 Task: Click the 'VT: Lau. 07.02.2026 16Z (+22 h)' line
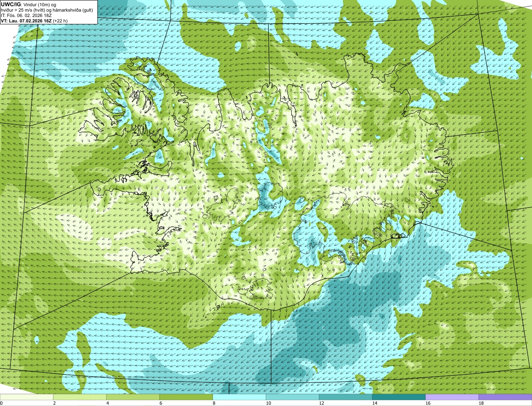pos(34,20)
